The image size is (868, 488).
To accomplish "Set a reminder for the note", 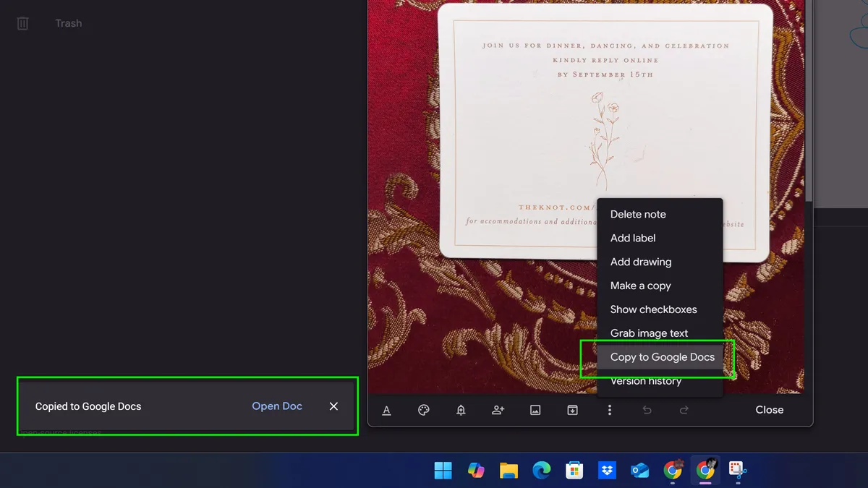I will point(460,410).
